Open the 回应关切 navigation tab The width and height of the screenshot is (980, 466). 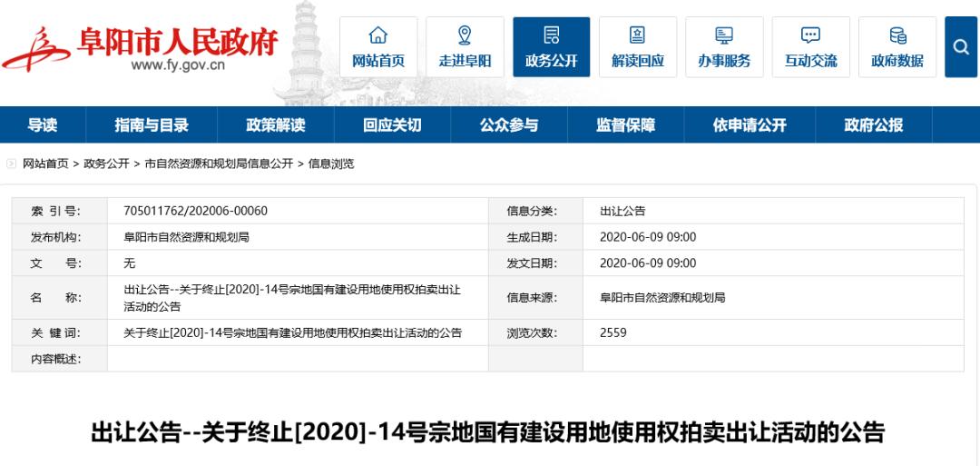click(x=392, y=125)
